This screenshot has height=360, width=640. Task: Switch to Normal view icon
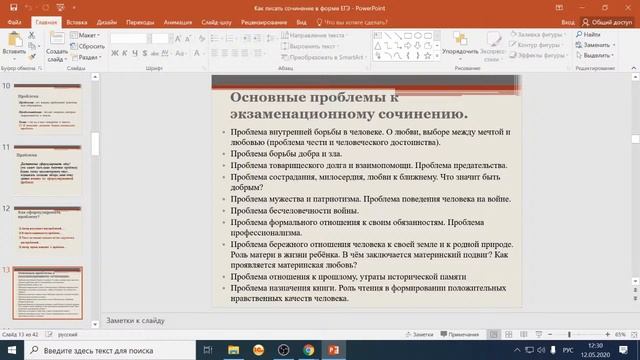[493, 334]
